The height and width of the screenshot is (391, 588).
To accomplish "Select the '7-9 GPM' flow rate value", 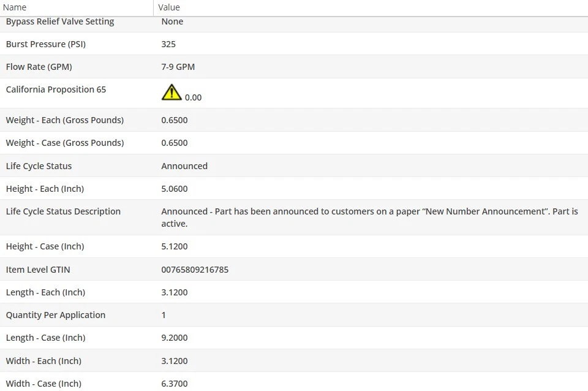I will click(178, 67).
